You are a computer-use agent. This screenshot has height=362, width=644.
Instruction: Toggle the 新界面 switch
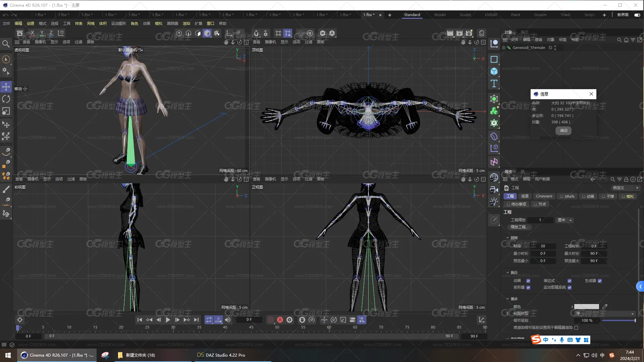(x=637, y=15)
